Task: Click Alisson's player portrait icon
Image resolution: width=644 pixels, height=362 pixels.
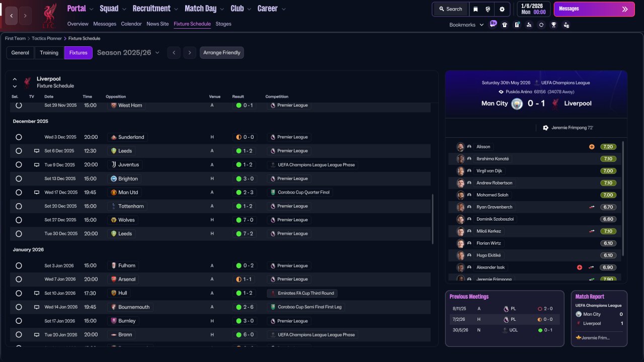Action: point(460,147)
